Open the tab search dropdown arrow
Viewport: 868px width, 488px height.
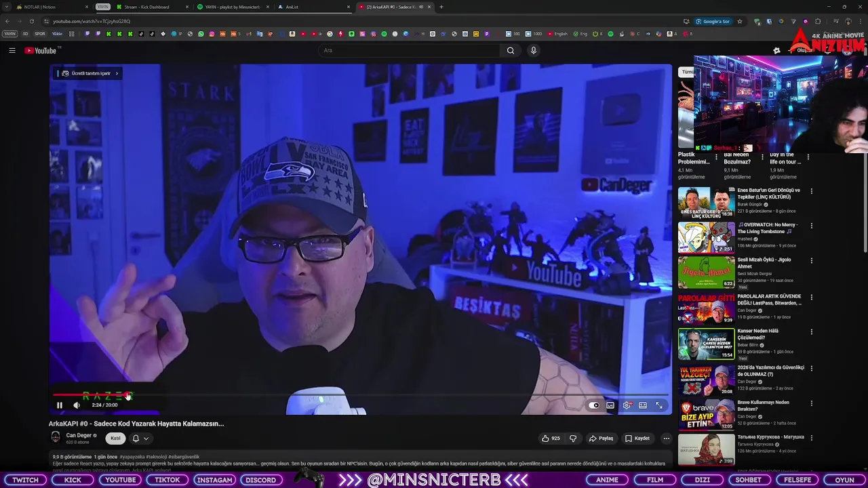[7, 7]
